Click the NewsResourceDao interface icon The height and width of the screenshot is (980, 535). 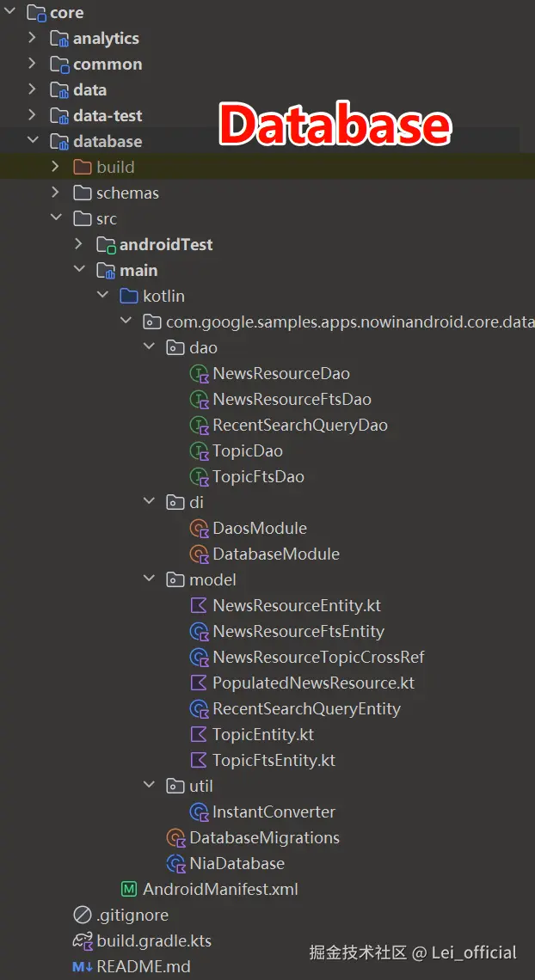pyautogui.click(x=200, y=374)
